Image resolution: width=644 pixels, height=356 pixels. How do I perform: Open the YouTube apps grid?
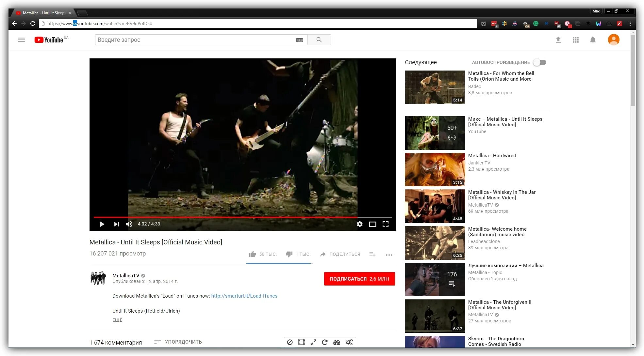(575, 40)
